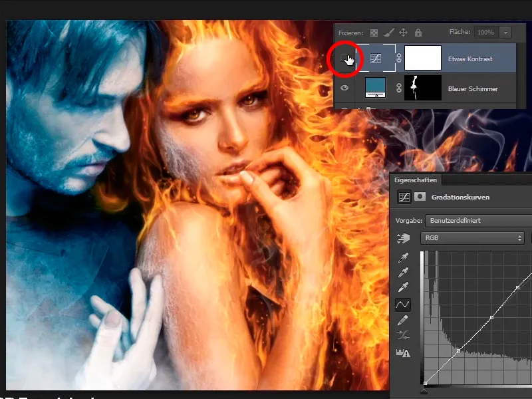Viewport: 532px width, 399px height.
Task: Click link icon on Blauer Schimmer layer
Action: click(x=399, y=88)
